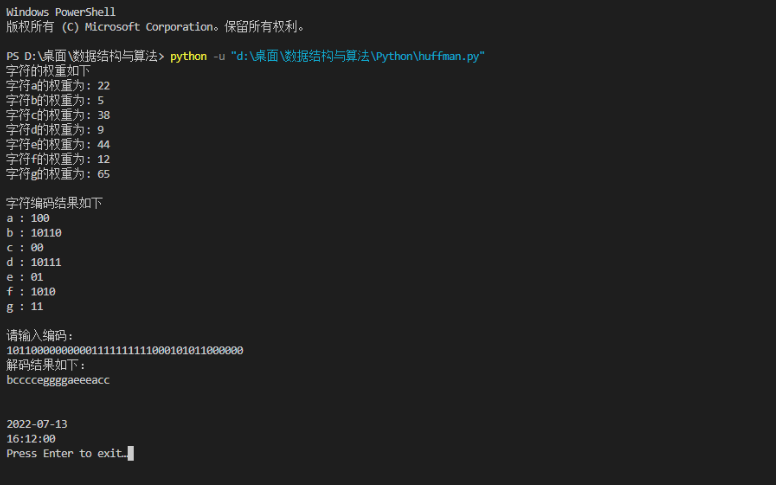Screen dimensions: 776x485
Task: Click the weight line for character a: 22
Action: [x=58, y=86]
